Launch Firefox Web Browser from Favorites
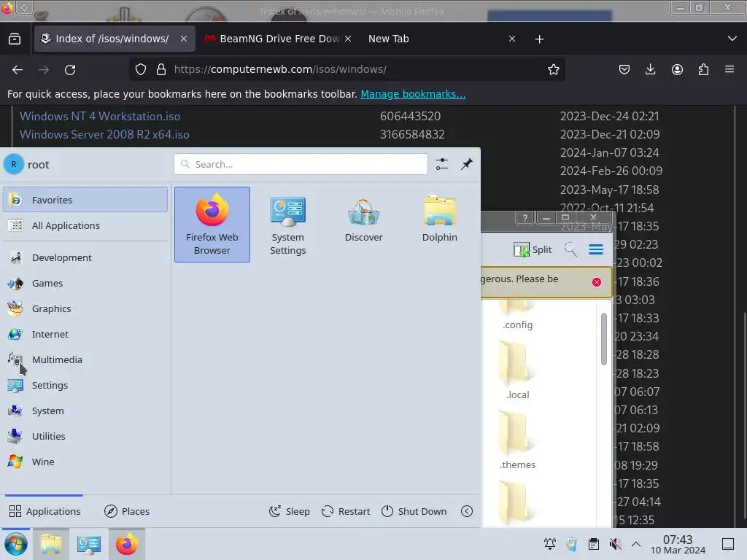The height and width of the screenshot is (560, 747). point(212,225)
